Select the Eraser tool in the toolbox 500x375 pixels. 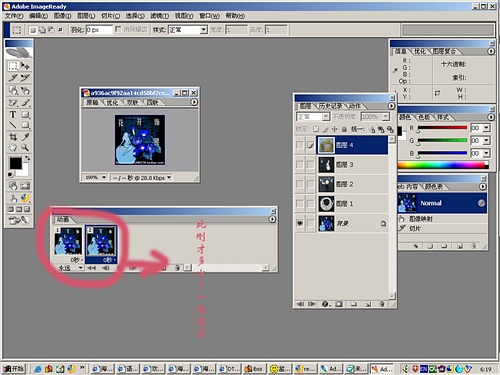point(13,103)
